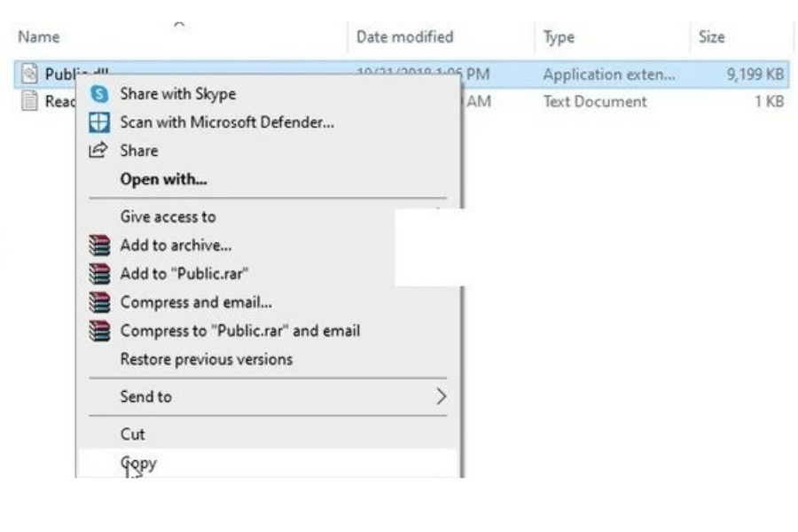
Task: Click the Skype icon in context menu
Action: tap(99, 94)
